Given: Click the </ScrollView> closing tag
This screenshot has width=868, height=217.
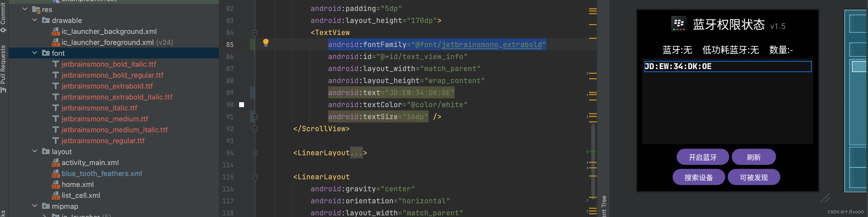Looking at the screenshot, I should coord(321,128).
